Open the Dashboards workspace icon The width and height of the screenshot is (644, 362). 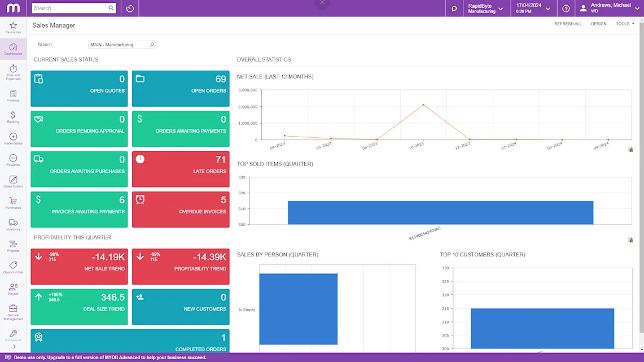click(13, 47)
